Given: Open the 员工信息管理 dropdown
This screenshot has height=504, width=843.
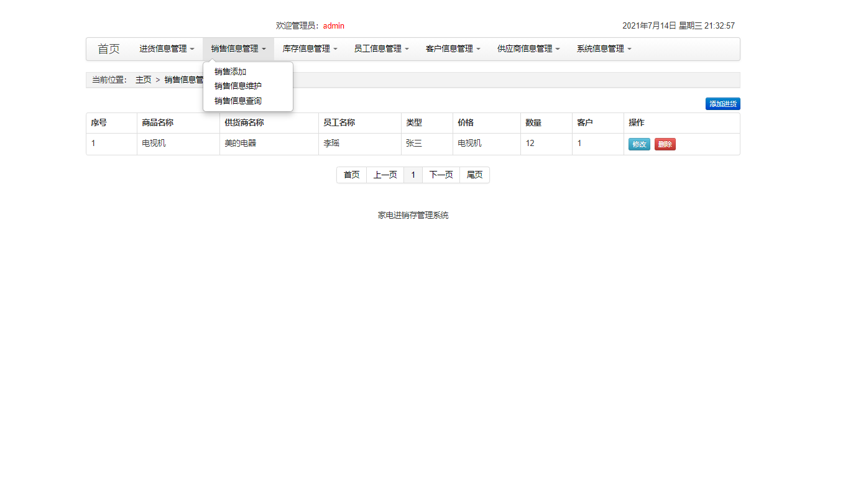Looking at the screenshot, I should pos(380,48).
